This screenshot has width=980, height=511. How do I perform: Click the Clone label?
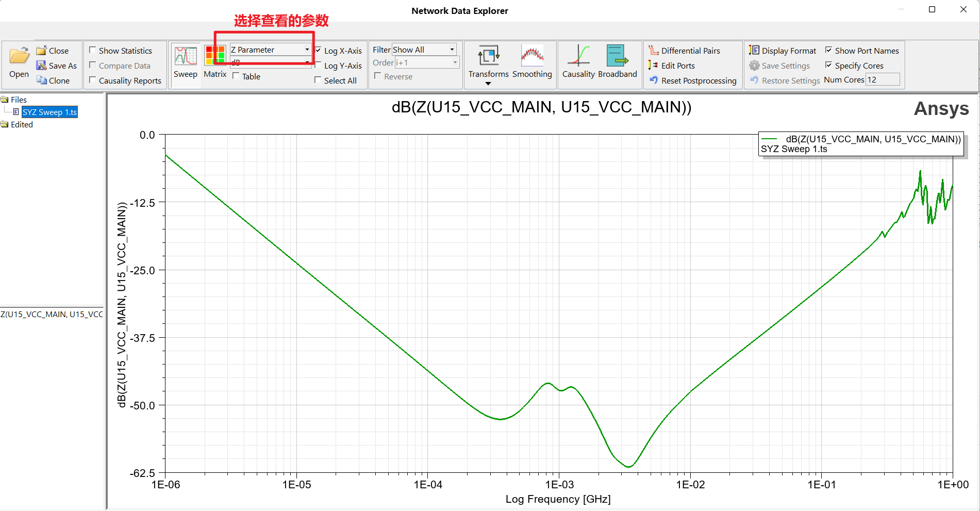coord(59,80)
